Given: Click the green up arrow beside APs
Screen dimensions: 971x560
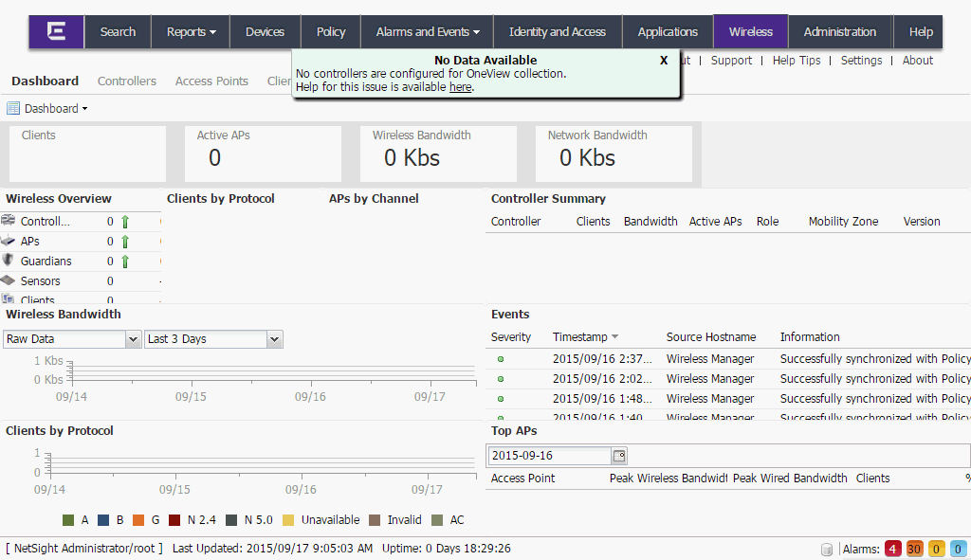Looking at the screenshot, I should 125,242.
